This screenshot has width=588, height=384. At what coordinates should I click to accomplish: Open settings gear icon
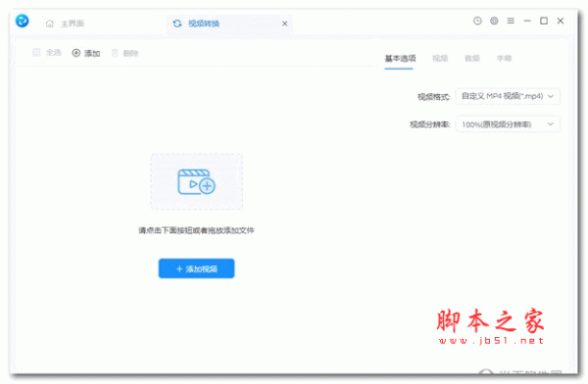click(494, 21)
